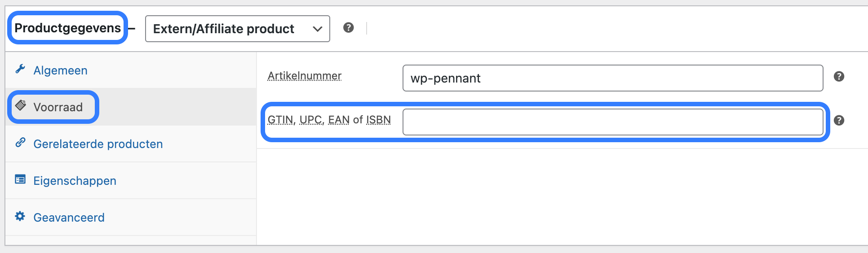Open the Extern/Affiliate product dropdown

coord(238,29)
